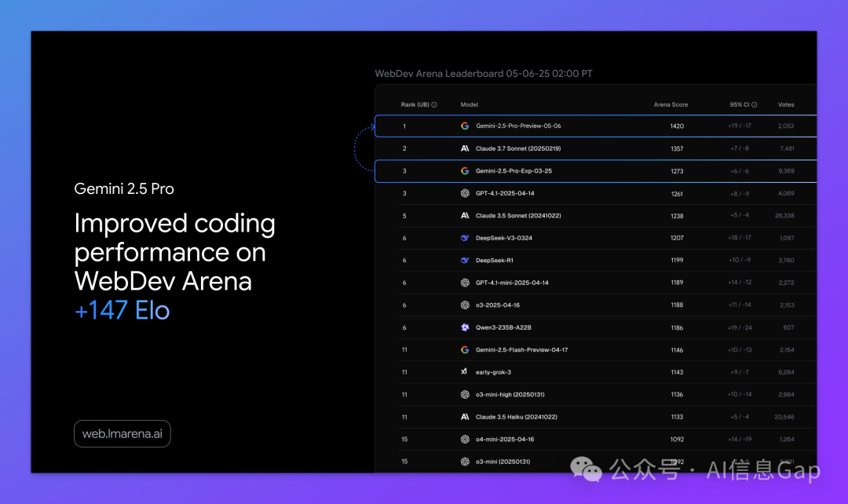Select the o3-mini-high (20250131) model name
The height and width of the screenshot is (504, 848).
coord(510,394)
